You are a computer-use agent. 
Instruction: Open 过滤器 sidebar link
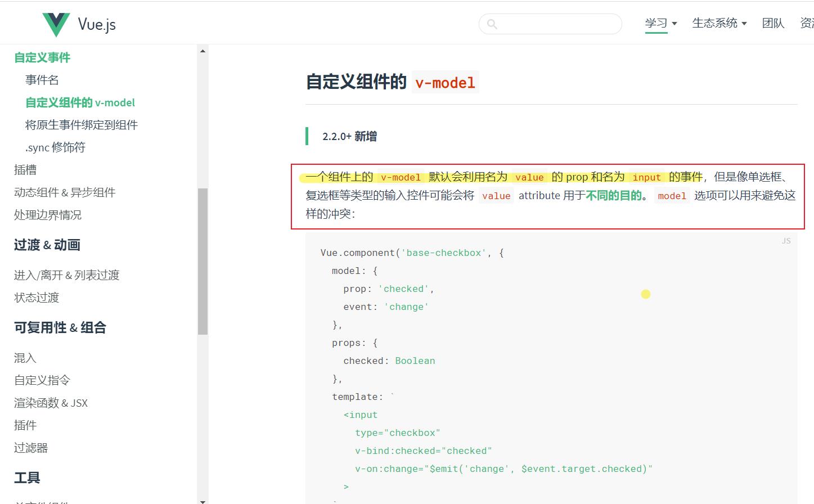tap(31, 448)
